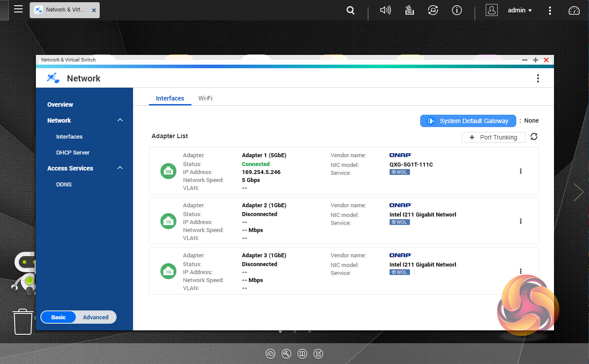The image size is (589, 364).
Task: Open the volume control icon
Action: (385, 10)
